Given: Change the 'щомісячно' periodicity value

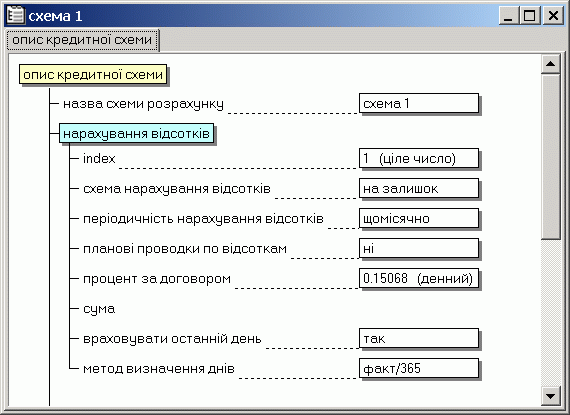Looking at the screenshot, I should [419, 218].
